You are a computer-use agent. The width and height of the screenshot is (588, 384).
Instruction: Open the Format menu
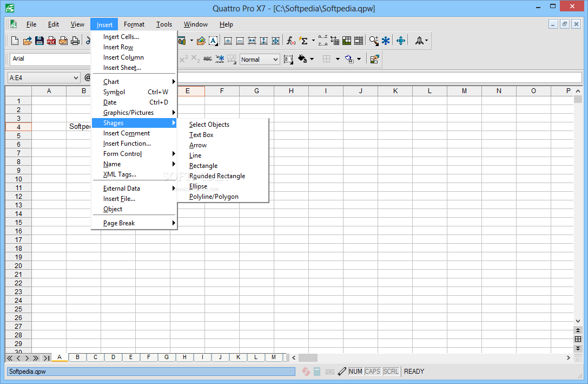point(134,24)
